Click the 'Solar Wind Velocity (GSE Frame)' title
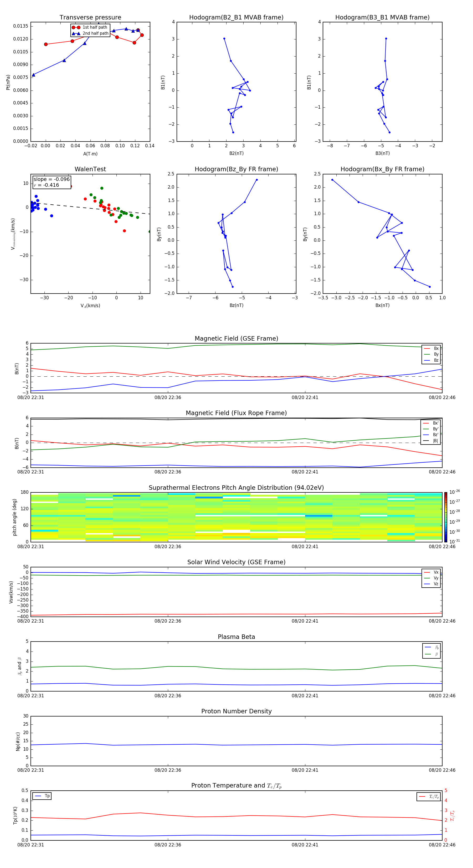The height and width of the screenshot is (868, 473). [236, 562]
